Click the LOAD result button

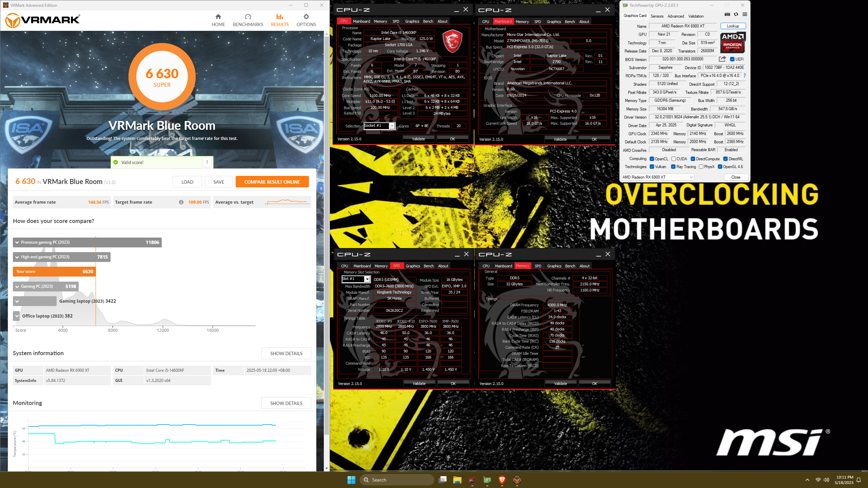tap(187, 182)
